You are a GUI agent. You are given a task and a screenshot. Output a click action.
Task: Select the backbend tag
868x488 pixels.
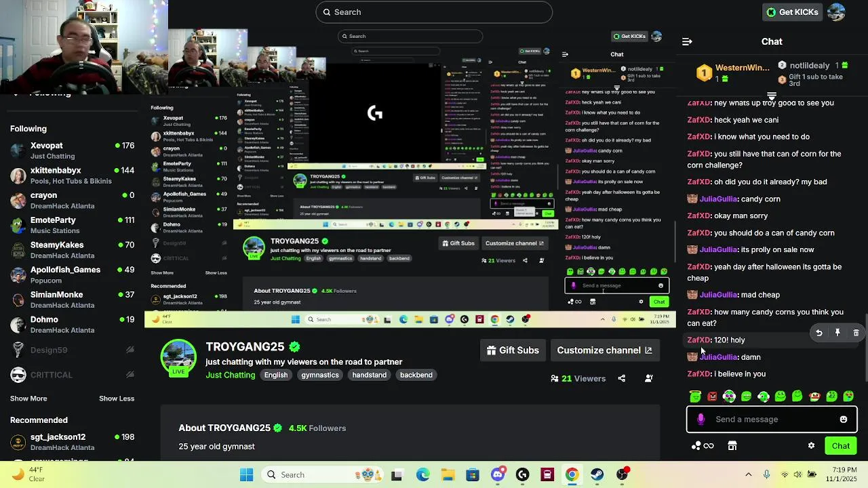tap(416, 375)
